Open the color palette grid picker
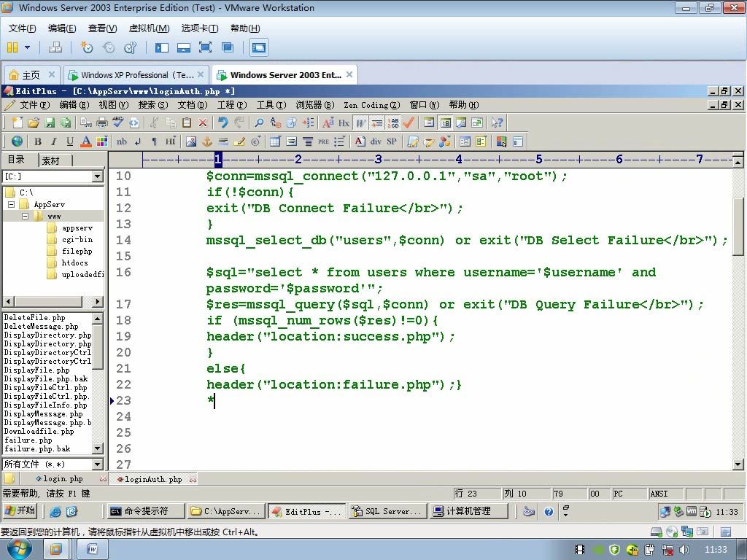The image size is (747, 560). click(102, 141)
